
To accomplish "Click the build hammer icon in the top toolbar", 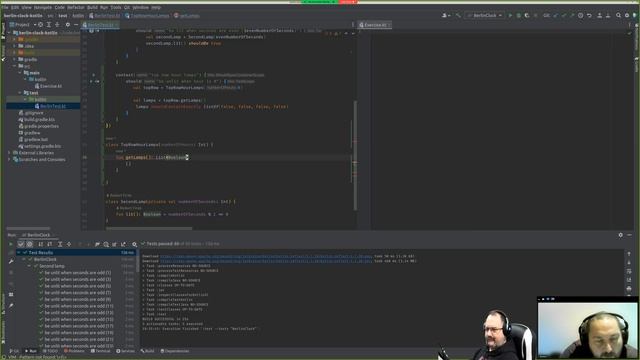I will 458,16.
